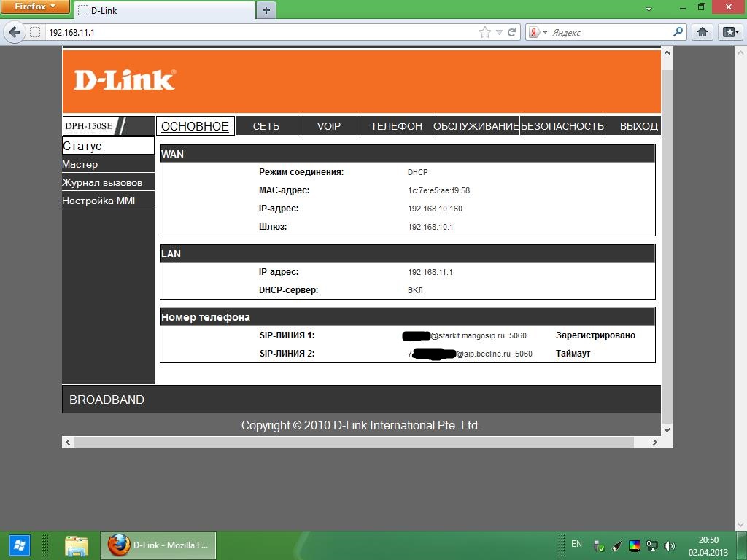Select LAN IP value 192.168.11.1
This screenshot has width=747, height=560.
(x=430, y=272)
